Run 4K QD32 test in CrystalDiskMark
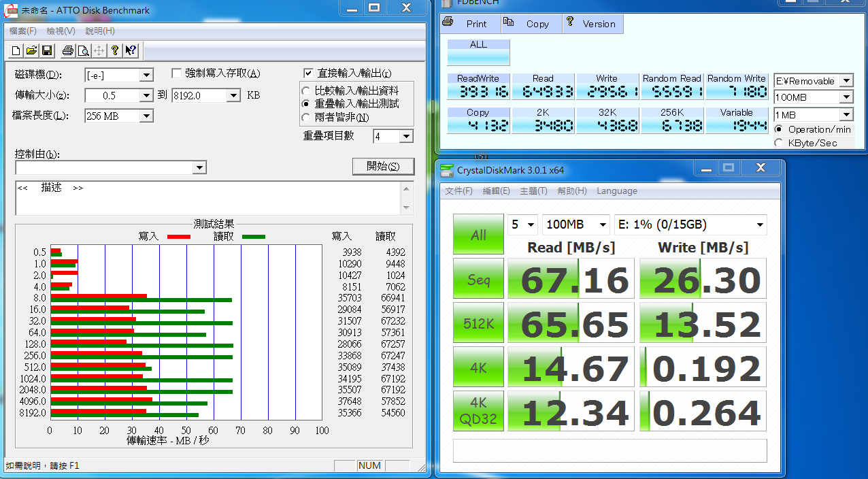 (478, 411)
